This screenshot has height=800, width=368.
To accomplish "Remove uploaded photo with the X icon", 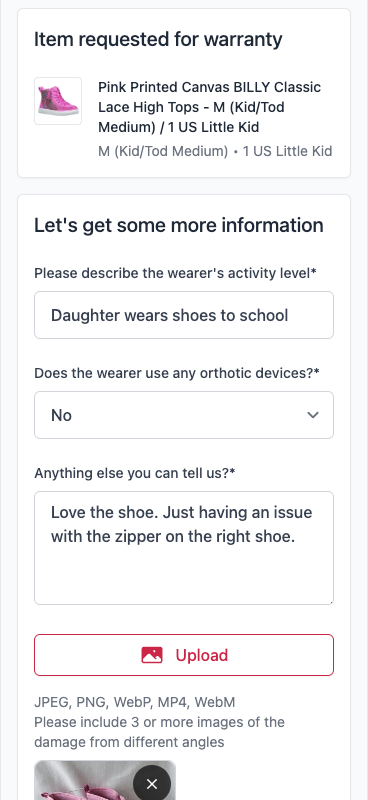I will tap(152, 783).
